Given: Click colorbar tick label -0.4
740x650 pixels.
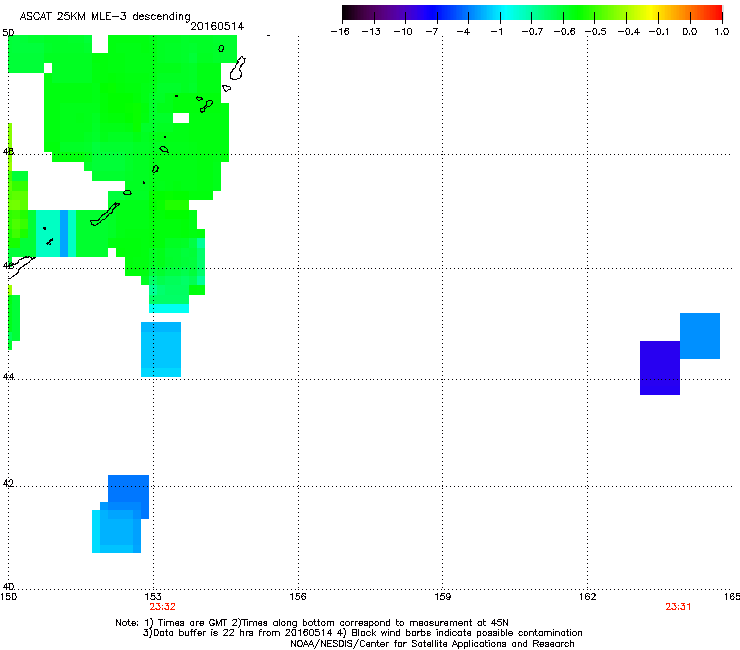Looking at the screenshot, I should [x=629, y=32].
